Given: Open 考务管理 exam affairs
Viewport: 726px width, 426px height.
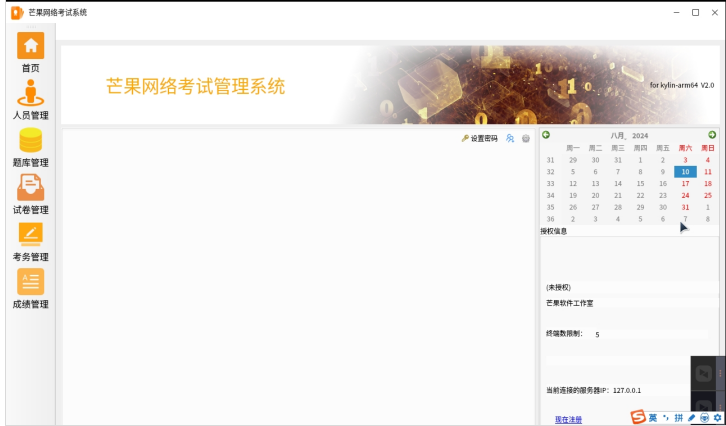Looking at the screenshot, I should click(31, 235).
